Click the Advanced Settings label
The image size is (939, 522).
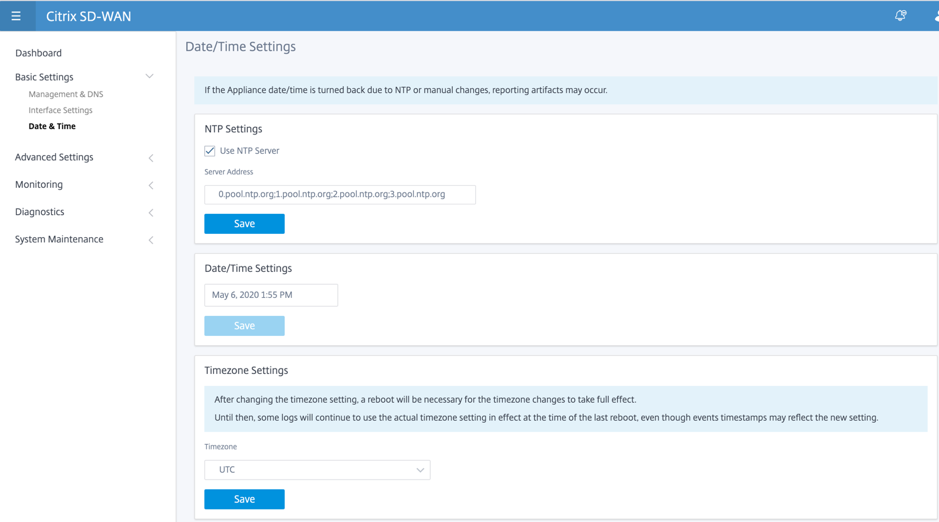pyautogui.click(x=54, y=157)
